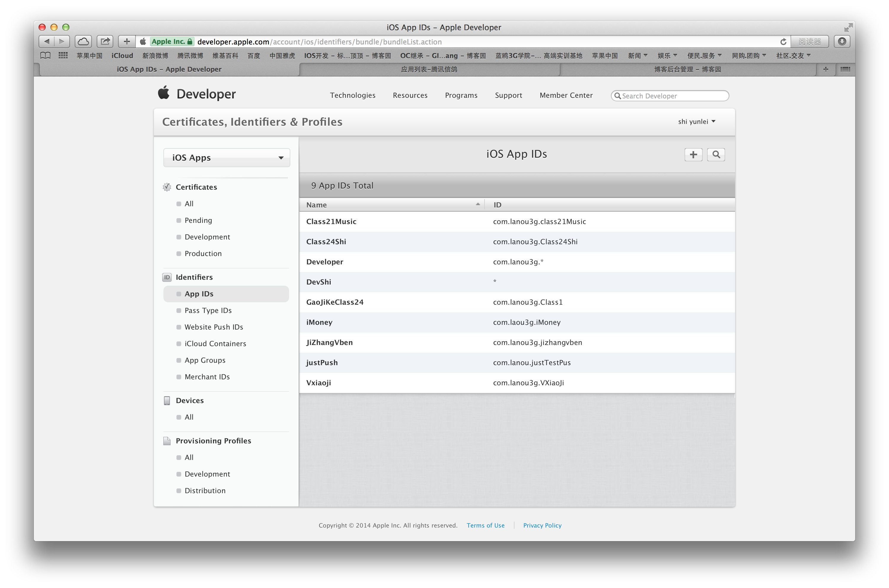The height and width of the screenshot is (588, 889).
Task: Select Website Push IDs in the sidebar
Action: (214, 327)
